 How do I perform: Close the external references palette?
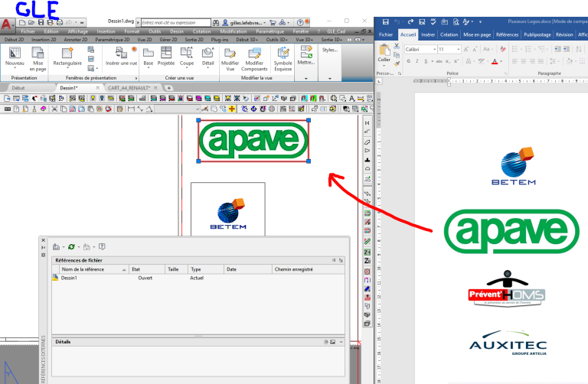coord(43,240)
